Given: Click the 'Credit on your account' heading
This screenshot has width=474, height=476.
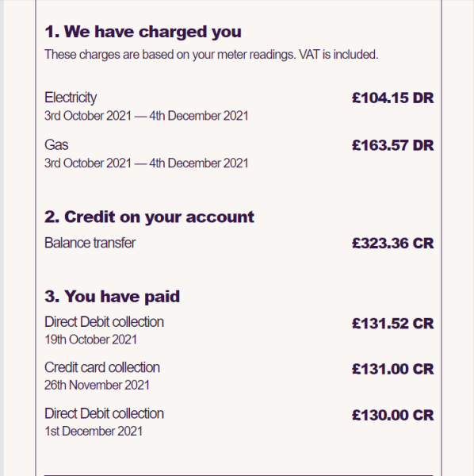Looking at the screenshot, I should tap(149, 217).
